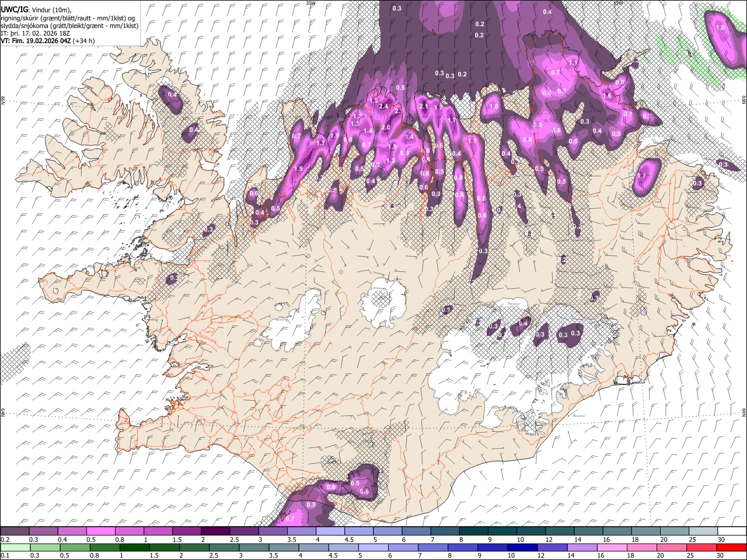Pick pink rain swatch between 16 and 18
Screen dimensions: 747x560
click(612, 547)
